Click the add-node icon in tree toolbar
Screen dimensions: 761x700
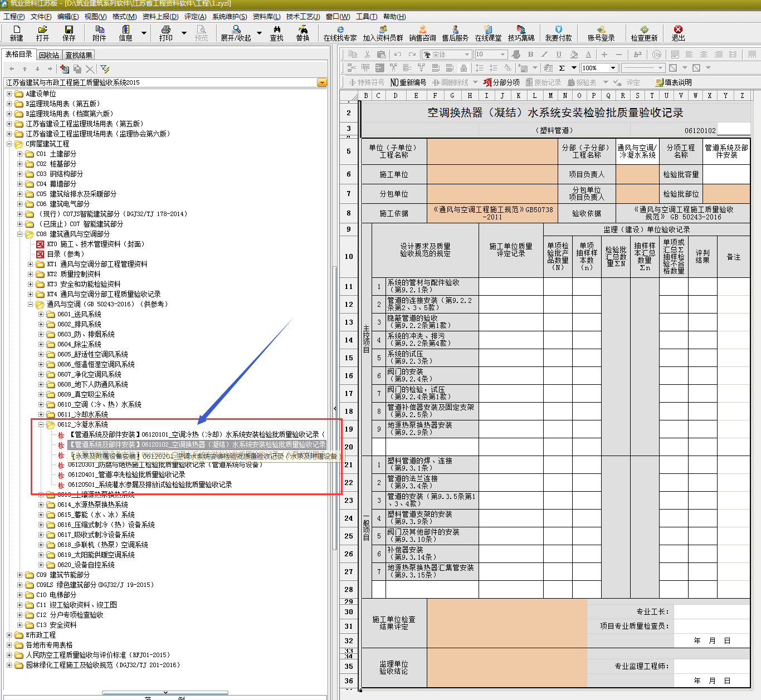point(65,68)
